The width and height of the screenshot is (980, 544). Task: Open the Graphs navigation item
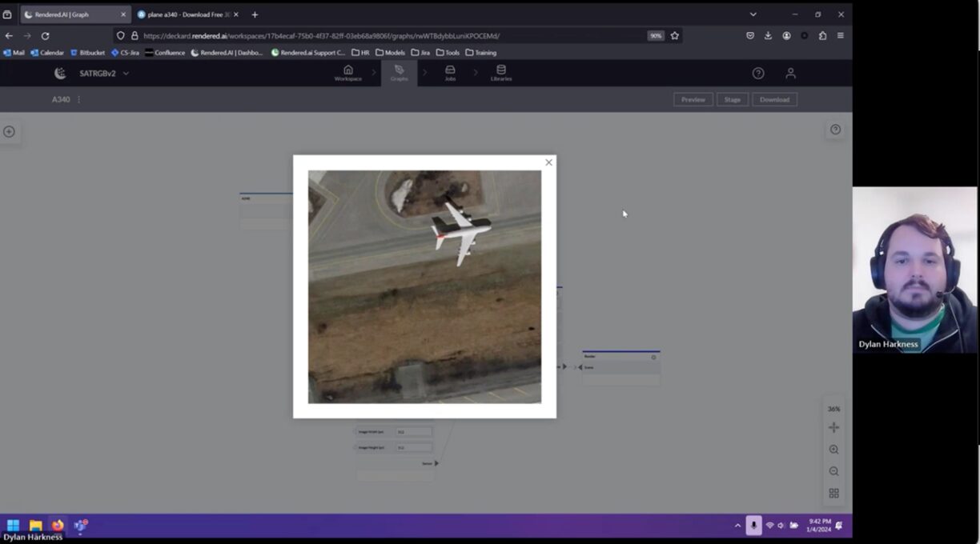coord(399,73)
